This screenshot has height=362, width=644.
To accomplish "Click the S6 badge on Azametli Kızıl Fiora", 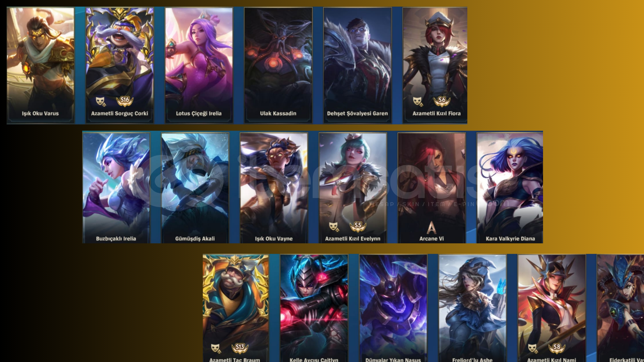I will [x=442, y=101].
